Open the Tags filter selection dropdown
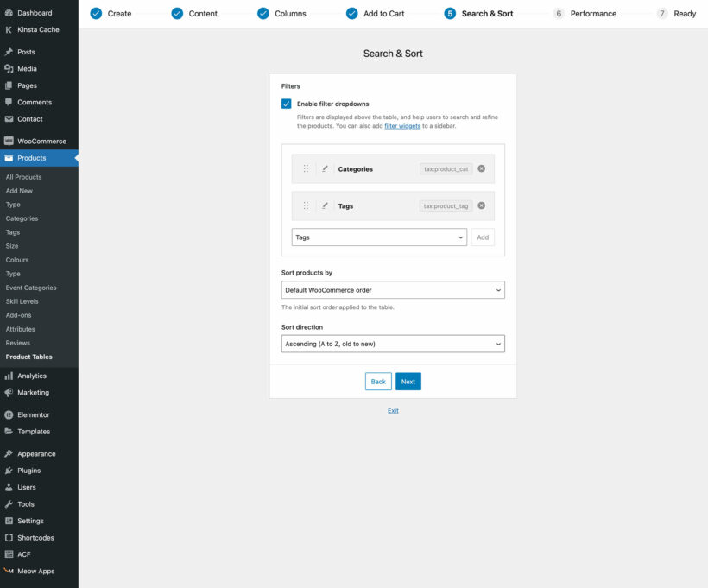 click(x=378, y=237)
